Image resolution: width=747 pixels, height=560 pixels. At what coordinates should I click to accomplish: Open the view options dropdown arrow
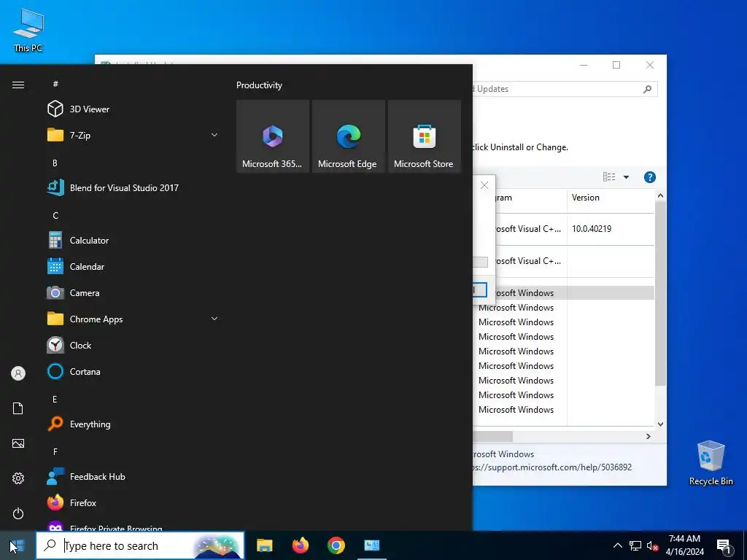tap(627, 177)
